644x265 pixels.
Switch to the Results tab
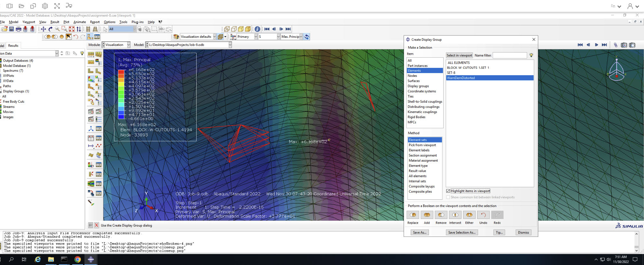click(x=13, y=46)
